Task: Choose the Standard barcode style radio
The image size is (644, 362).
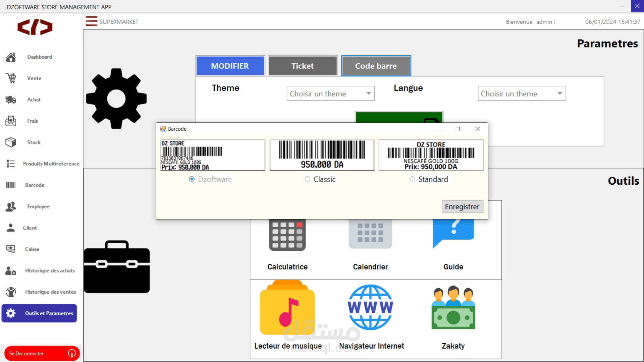Action: tap(412, 179)
